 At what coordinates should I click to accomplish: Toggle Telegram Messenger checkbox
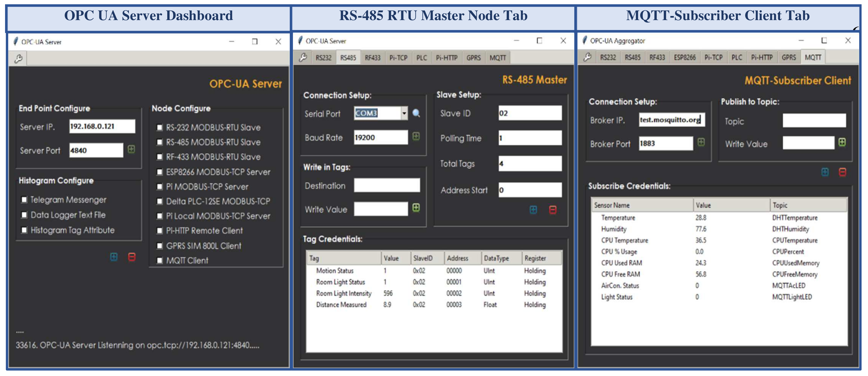coord(24,200)
